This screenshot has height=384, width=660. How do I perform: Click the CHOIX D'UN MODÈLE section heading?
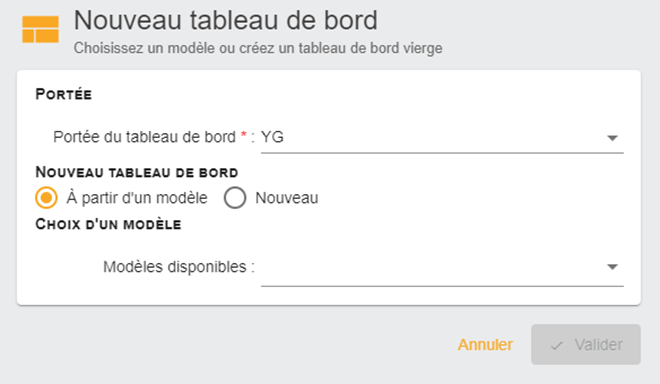[108, 224]
